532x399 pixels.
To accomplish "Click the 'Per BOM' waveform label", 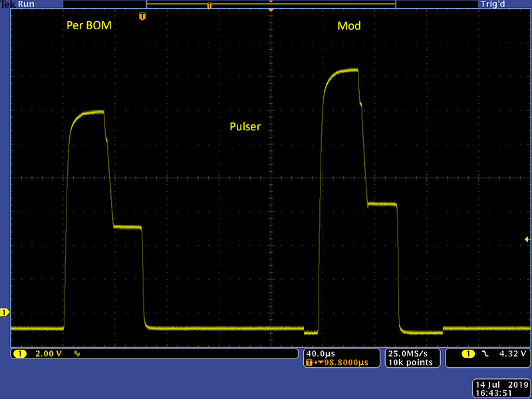I will (x=88, y=26).
